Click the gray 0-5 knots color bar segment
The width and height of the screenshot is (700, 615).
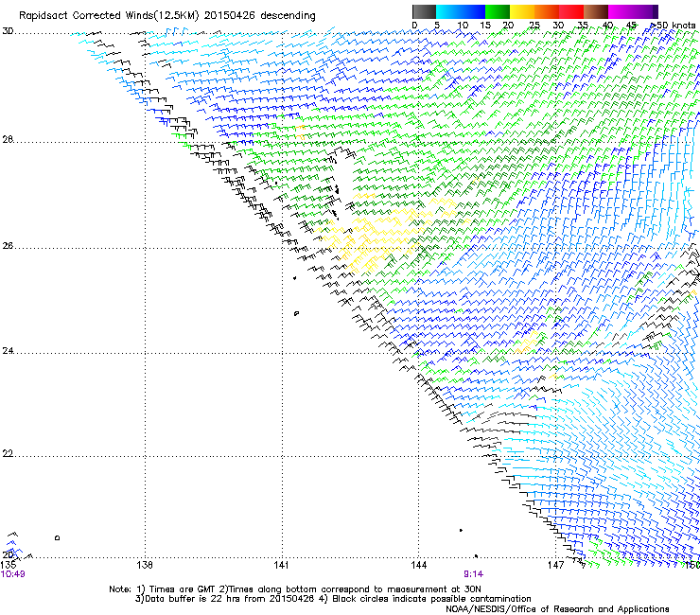point(424,11)
